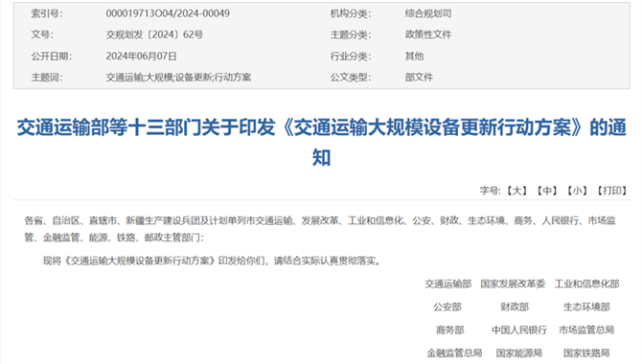Select index number 000019713O04/2024-00049
This screenshot has width=642, height=364.
[168, 13]
